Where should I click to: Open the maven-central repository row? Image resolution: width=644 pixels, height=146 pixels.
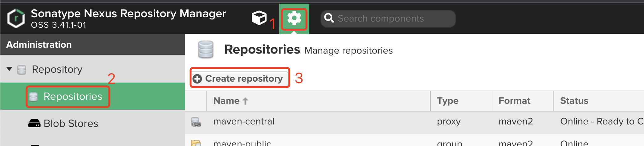(x=414, y=122)
